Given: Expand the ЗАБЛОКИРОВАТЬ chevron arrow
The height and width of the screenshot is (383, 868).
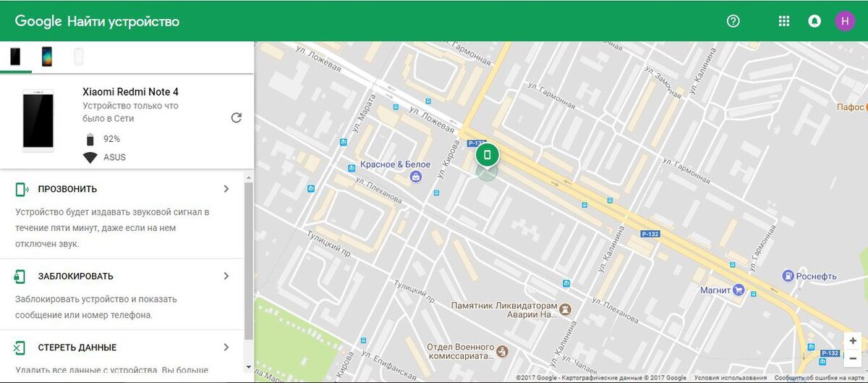Looking at the screenshot, I should tap(226, 276).
